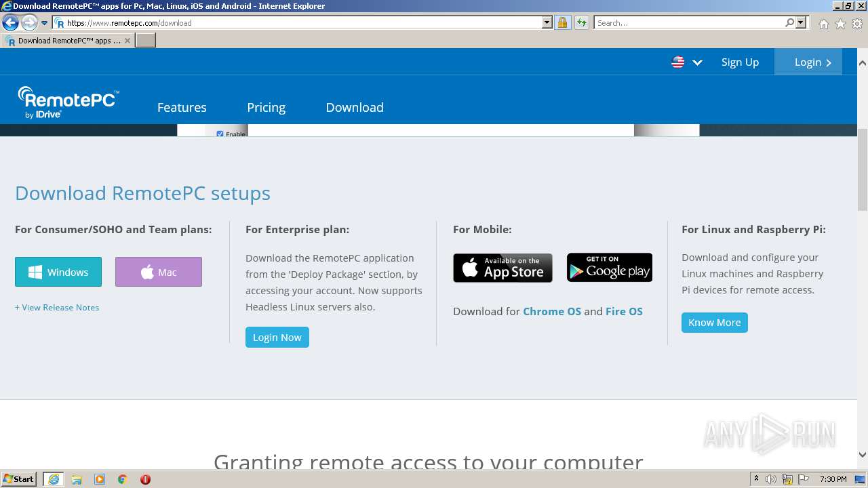Click the show desktop tray icon
868x488 pixels.
pos(861,479)
